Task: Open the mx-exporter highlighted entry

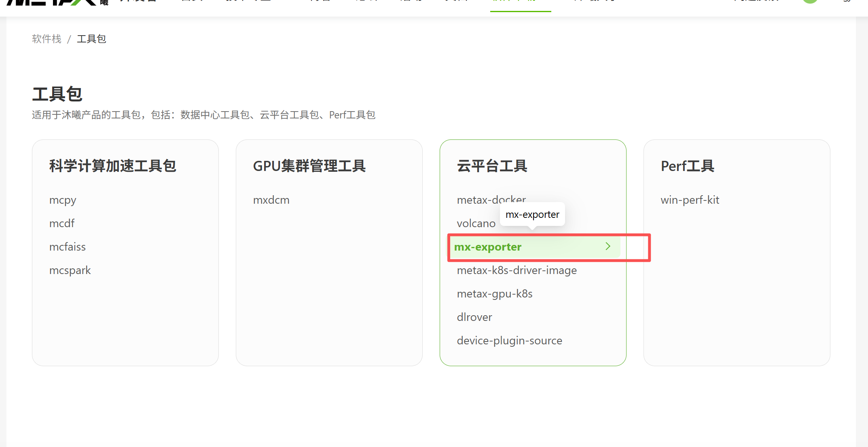Action: pos(488,247)
